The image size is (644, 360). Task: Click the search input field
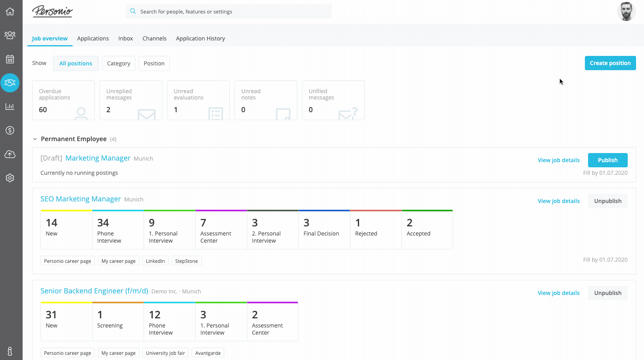234,11
